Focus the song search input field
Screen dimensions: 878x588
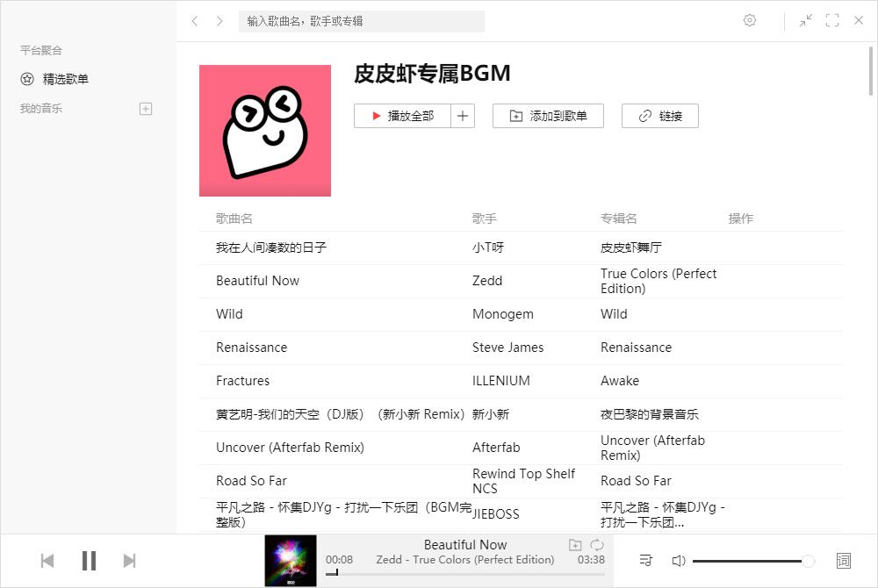pos(361,21)
